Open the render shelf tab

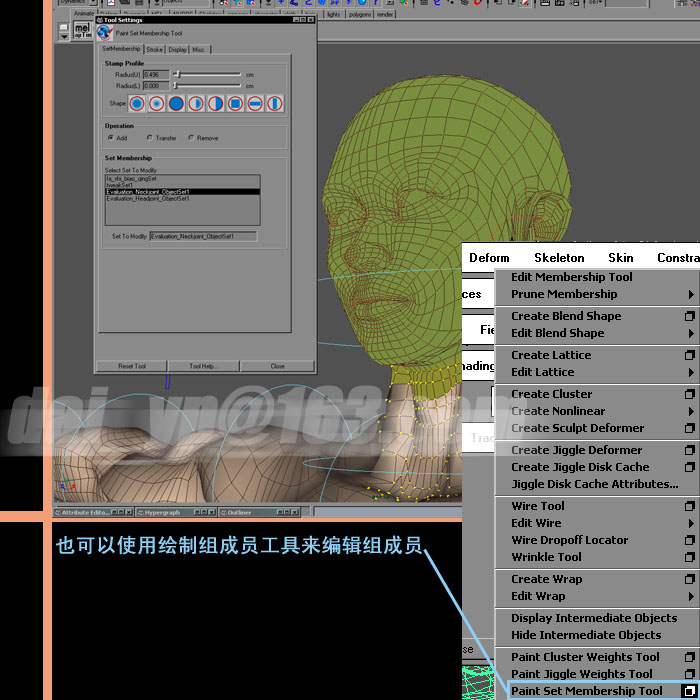tap(385, 14)
